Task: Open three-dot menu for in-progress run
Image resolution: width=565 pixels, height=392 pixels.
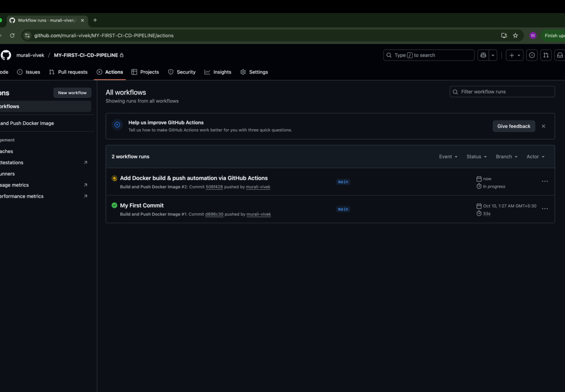Action: [545, 181]
